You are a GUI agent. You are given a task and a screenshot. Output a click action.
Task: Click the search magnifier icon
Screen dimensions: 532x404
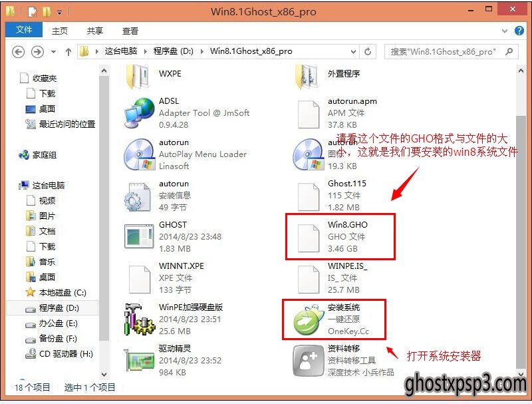click(509, 52)
